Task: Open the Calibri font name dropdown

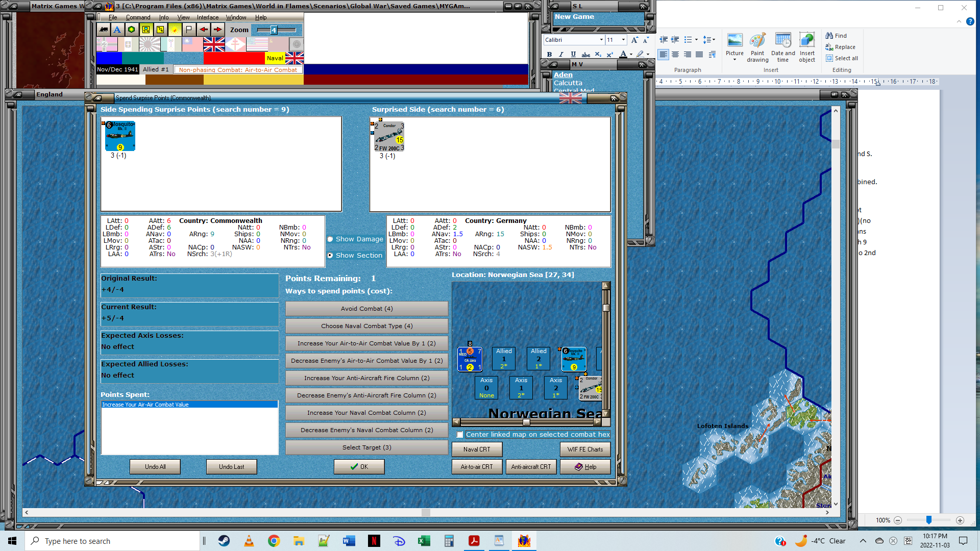Action: click(x=601, y=40)
